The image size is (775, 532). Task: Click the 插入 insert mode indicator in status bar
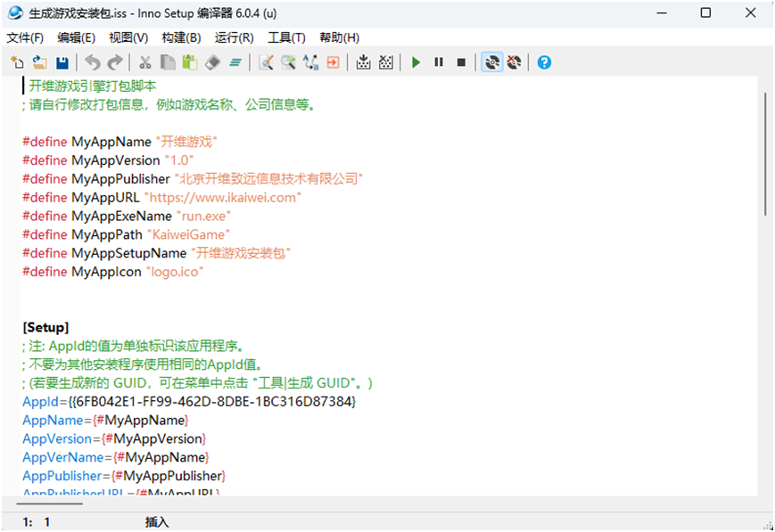157,522
